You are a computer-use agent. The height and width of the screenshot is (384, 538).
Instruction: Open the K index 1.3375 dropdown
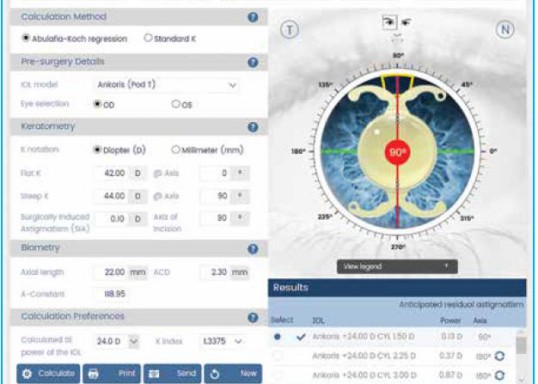(222, 341)
